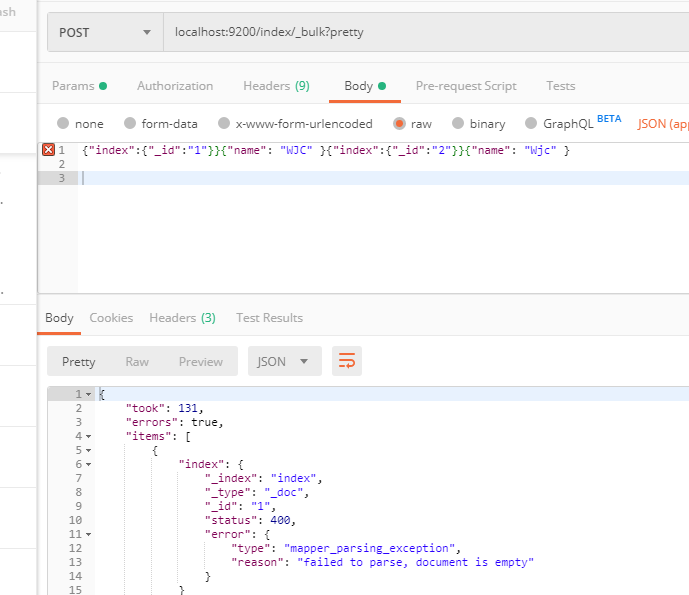View the Test Results tab
The image size is (689, 595).
pyautogui.click(x=269, y=318)
